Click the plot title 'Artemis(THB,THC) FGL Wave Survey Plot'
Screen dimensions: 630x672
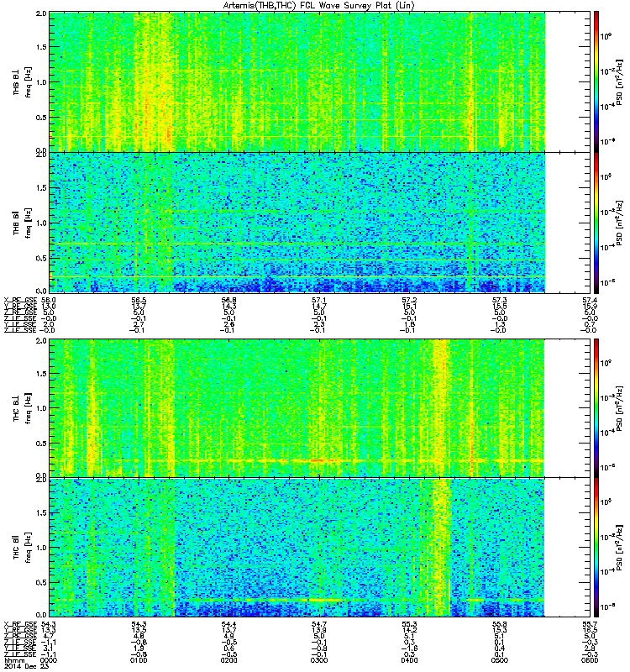pyautogui.click(x=319, y=5)
